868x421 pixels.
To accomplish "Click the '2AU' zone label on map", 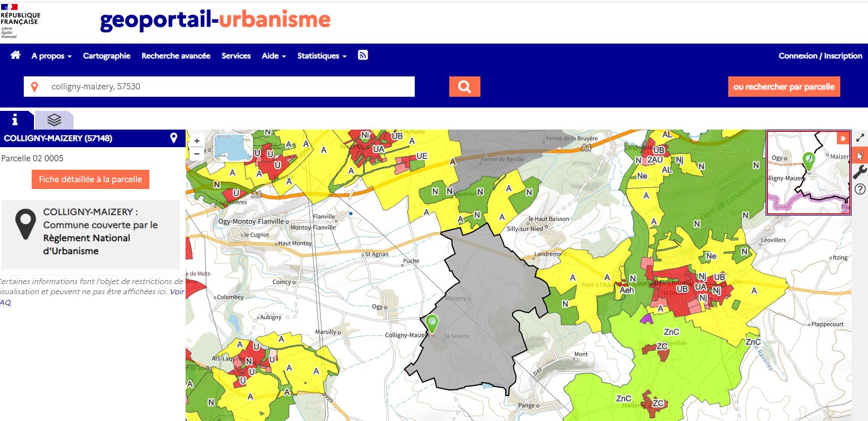I will point(655,160).
